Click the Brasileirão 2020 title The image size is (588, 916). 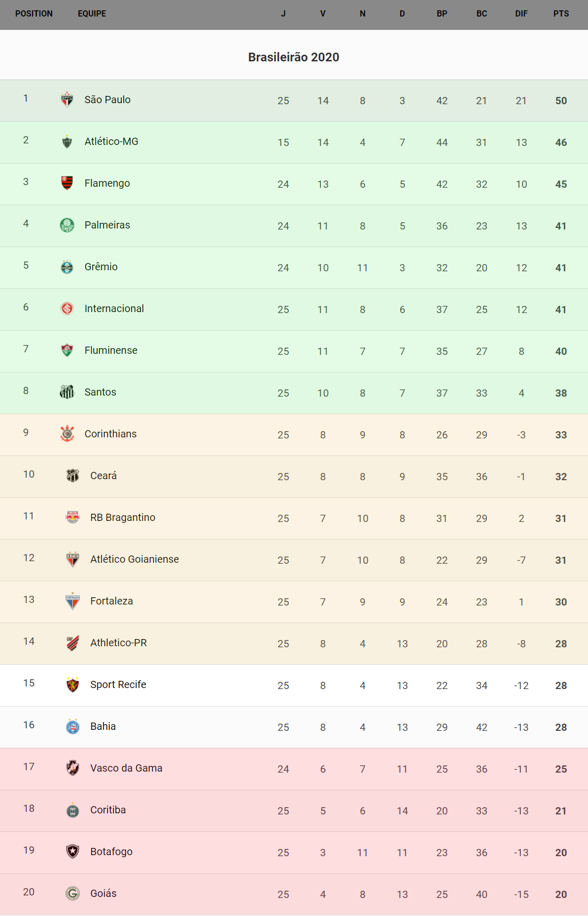(x=293, y=57)
